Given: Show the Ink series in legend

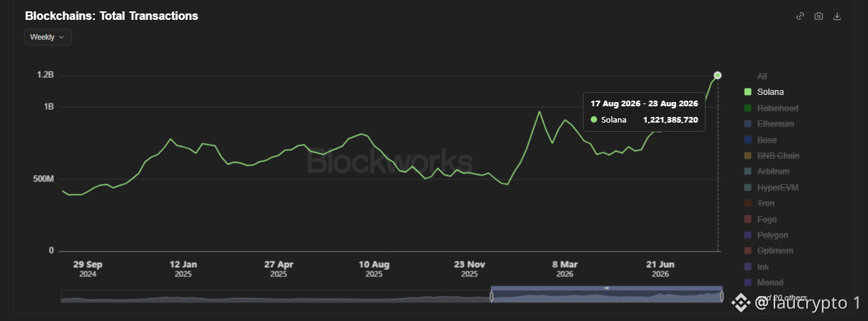Looking at the screenshot, I should [x=756, y=267].
